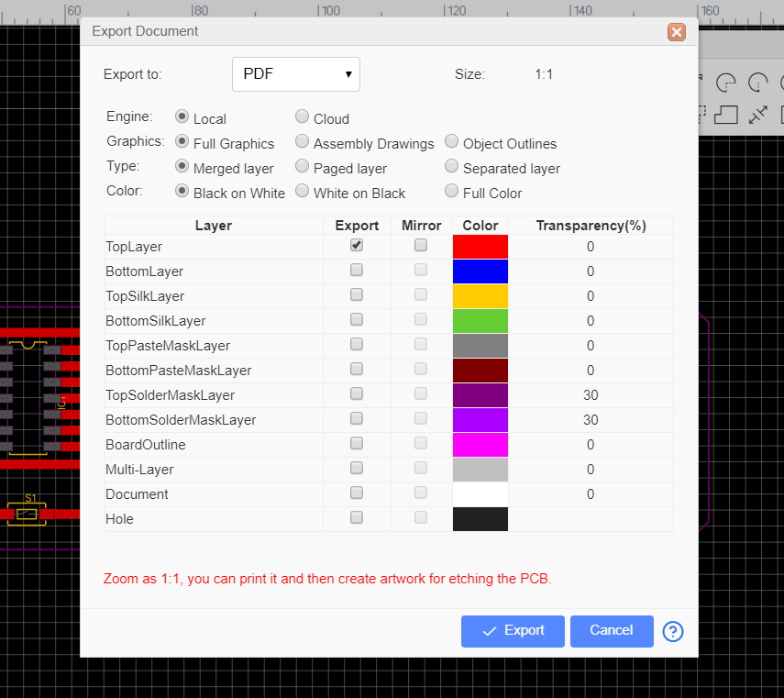Select the Local engine option
The image size is (784, 698).
pos(182,116)
